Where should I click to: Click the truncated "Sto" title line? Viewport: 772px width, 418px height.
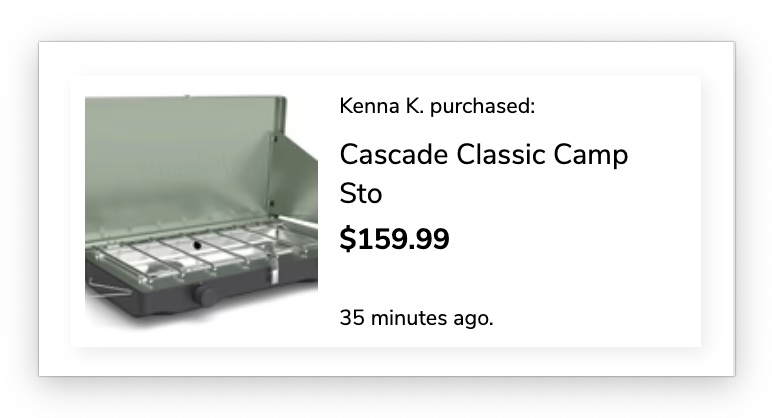pyautogui.click(x=361, y=193)
